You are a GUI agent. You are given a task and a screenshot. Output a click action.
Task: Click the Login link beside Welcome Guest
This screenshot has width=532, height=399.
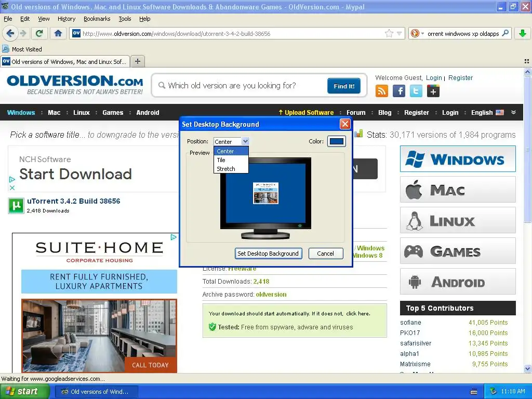[x=434, y=78]
